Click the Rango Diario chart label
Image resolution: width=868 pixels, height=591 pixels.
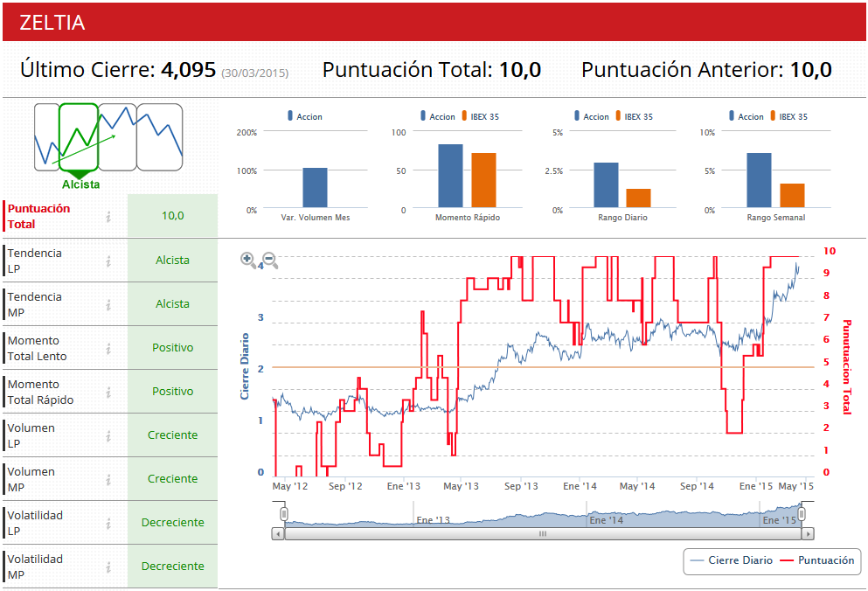click(622, 218)
